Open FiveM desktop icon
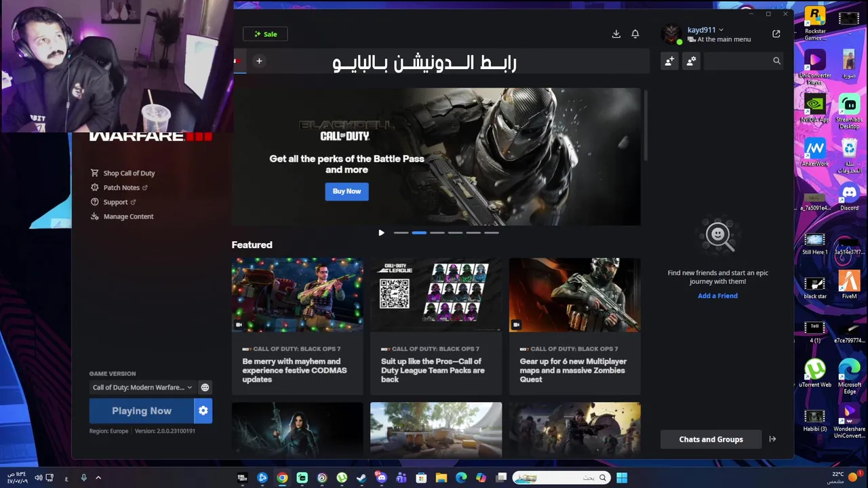 849,285
